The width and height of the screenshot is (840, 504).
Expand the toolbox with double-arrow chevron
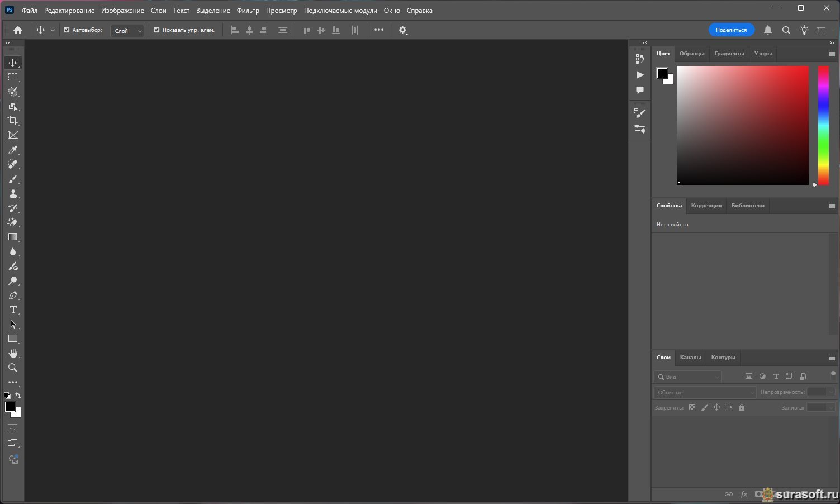coord(7,43)
